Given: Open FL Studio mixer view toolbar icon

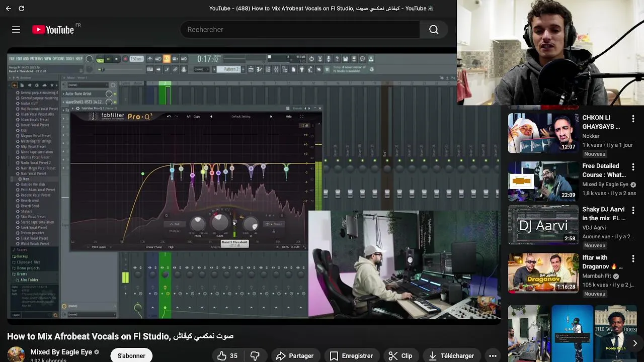Looking at the screenshot, I should [x=276, y=69].
